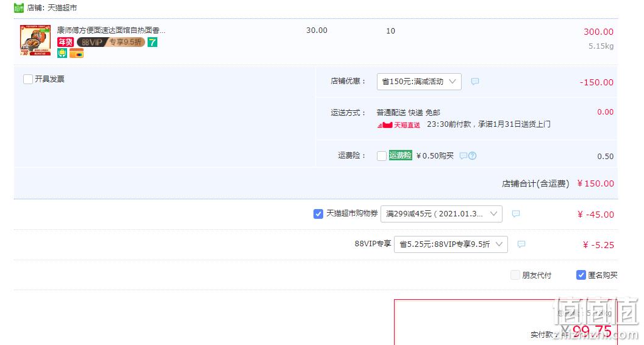Enable the 运费险 purchase checkbox
The image size is (644, 345).
(x=382, y=155)
